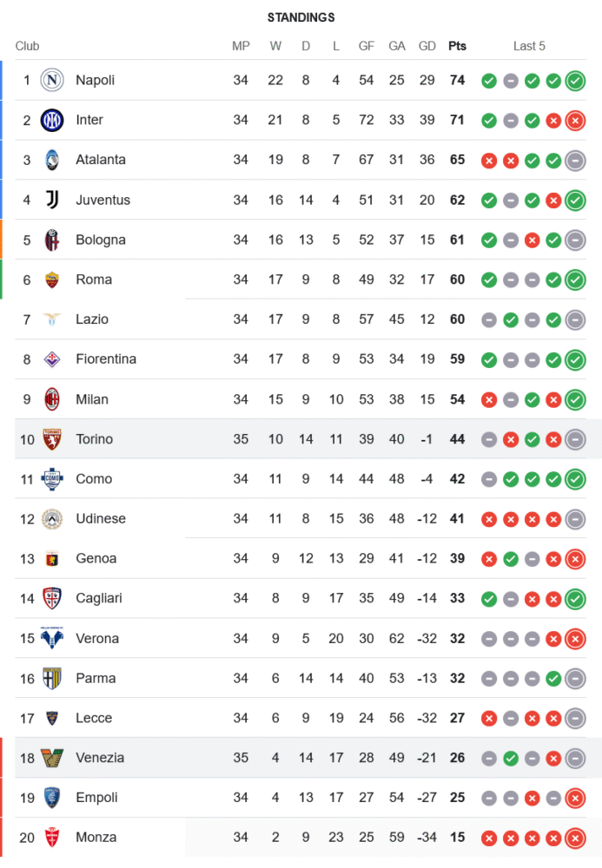Click the Lazio team name

92,319
